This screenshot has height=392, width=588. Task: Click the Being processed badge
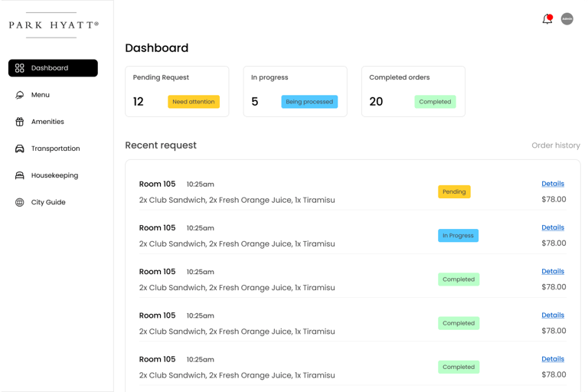point(309,102)
